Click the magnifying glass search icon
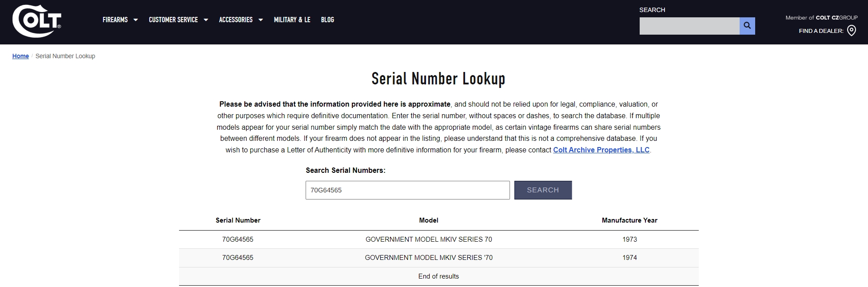Viewport: 868px width, 287px height. point(747,26)
